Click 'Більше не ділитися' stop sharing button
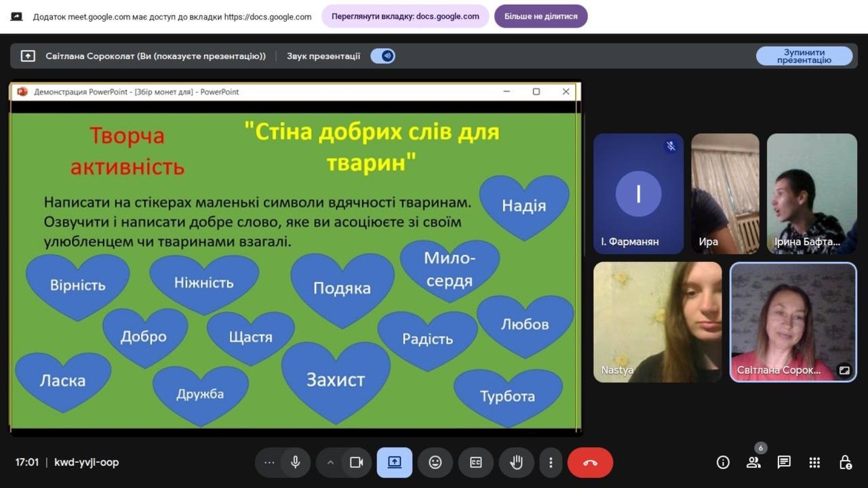 pos(540,16)
